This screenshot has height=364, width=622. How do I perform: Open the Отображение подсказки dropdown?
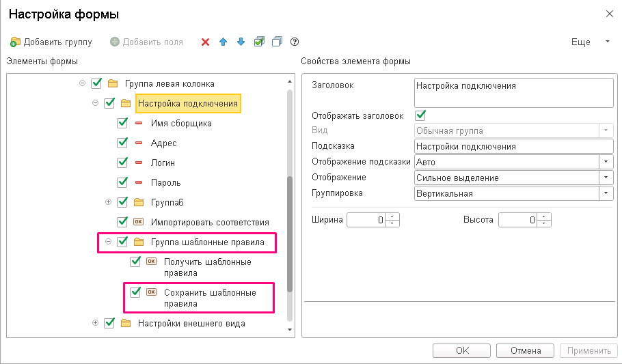[606, 162]
